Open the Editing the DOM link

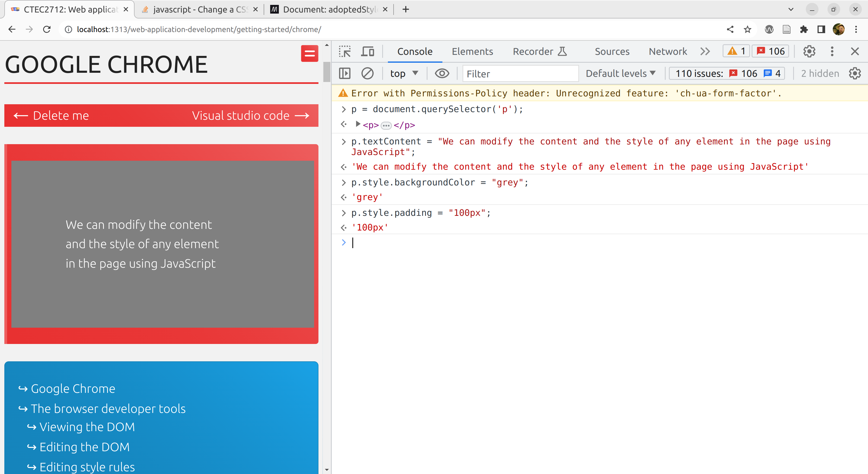[x=85, y=447]
